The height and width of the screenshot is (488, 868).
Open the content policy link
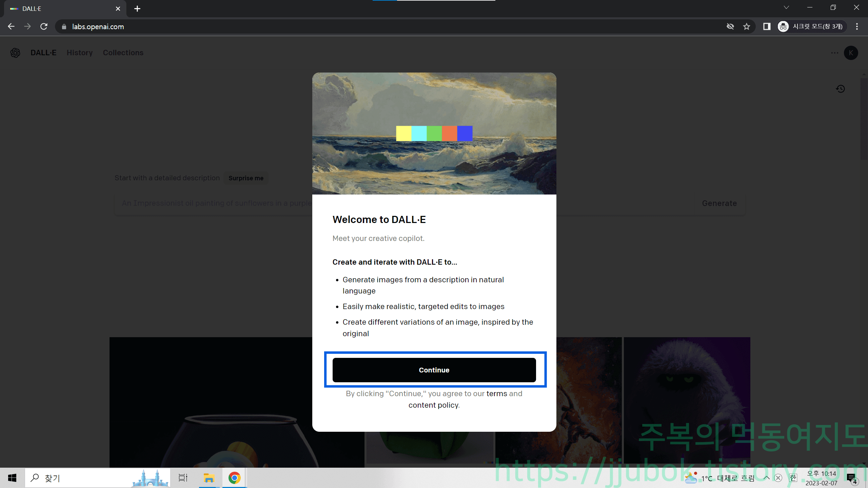(433, 405)
